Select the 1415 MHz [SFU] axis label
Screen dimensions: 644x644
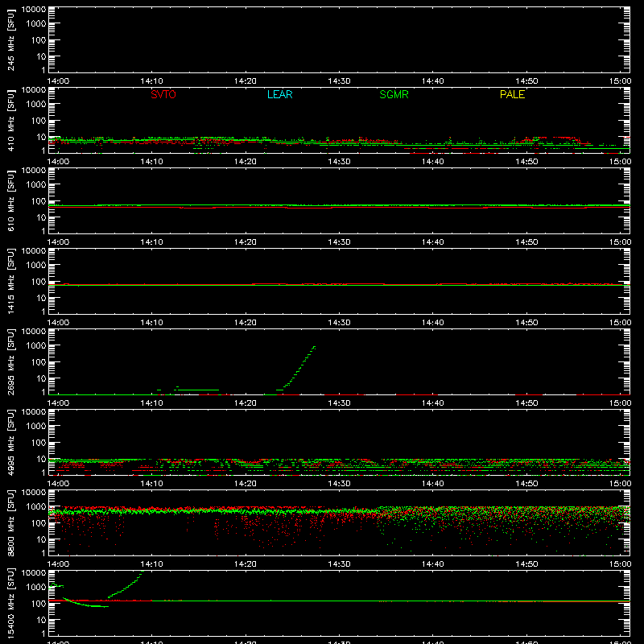[11, 281]
